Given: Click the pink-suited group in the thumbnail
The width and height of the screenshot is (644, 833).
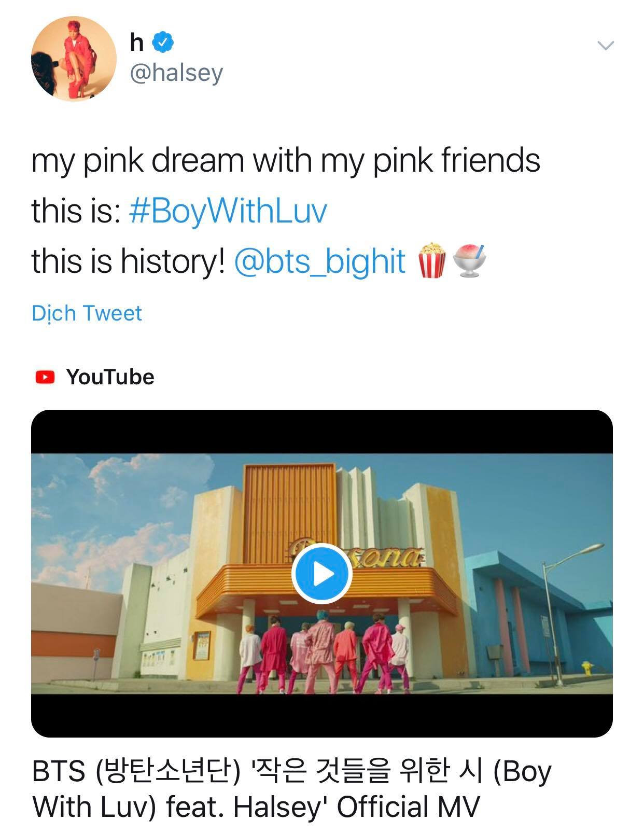Looking at the screenshot, I should point(321,651).
